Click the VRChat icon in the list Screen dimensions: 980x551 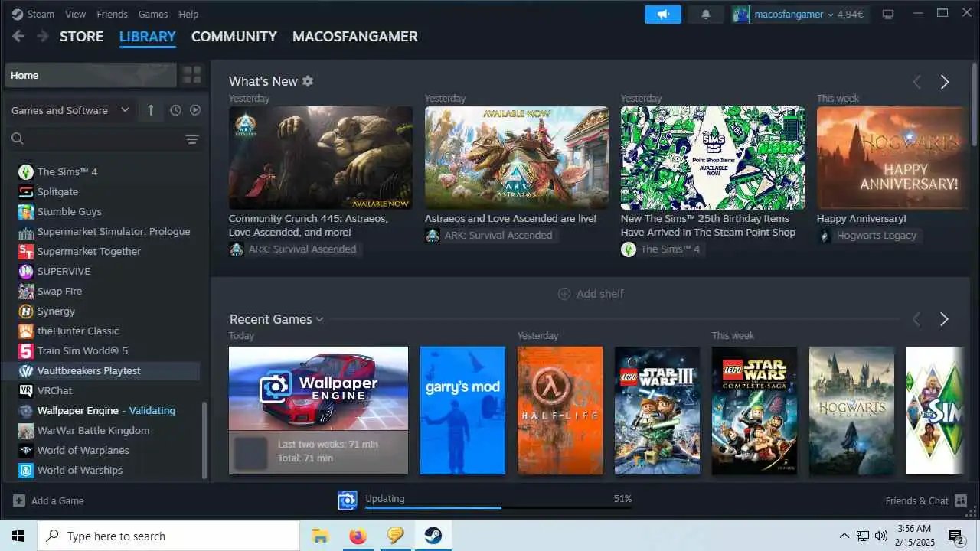tap(26, 390)
